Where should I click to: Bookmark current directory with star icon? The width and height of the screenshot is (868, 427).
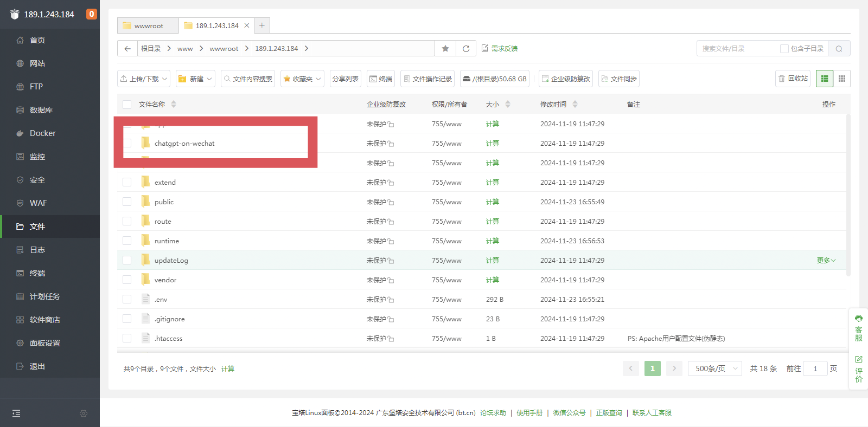(x=445, y=48)
